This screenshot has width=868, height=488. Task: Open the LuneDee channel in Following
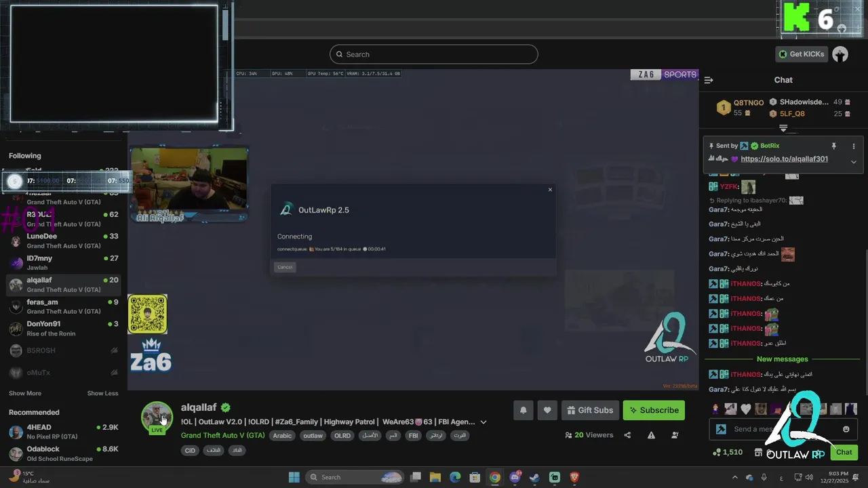point(64,241)
